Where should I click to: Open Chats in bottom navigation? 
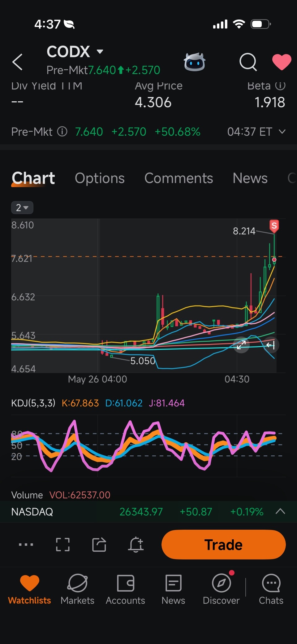click(x=271, y=590)
